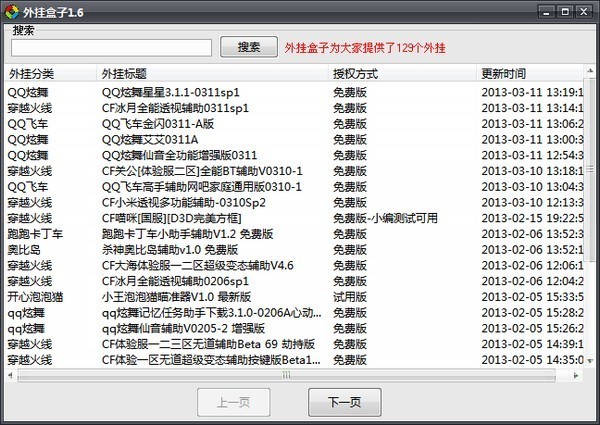The image size is (600, 425).
Task: Select row CF冰月全能透视辅助0206sp1
Action: tap(295, 281)
